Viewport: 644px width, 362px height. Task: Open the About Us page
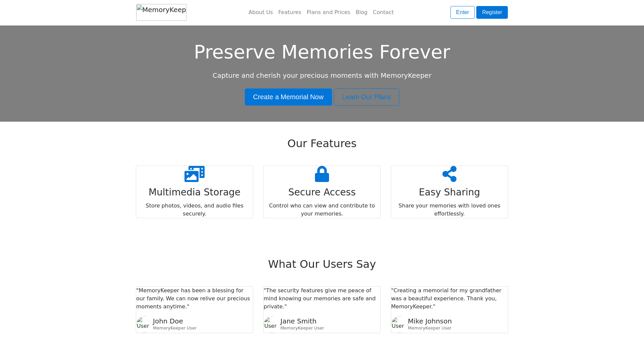[261, 12]
